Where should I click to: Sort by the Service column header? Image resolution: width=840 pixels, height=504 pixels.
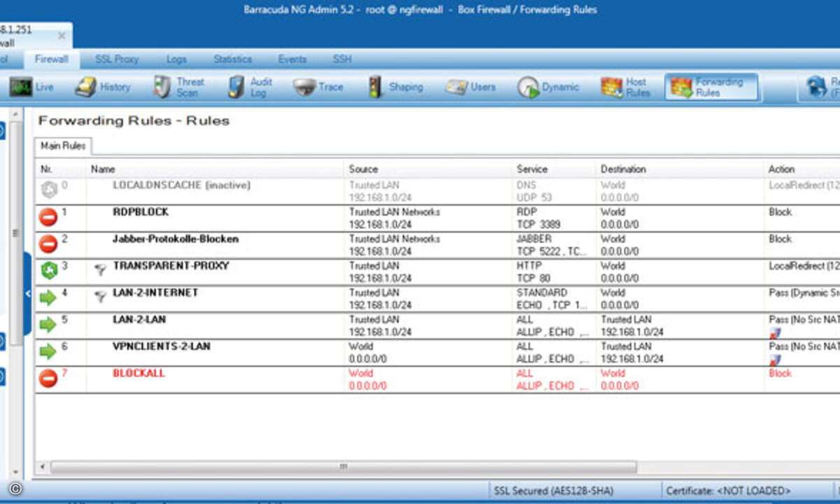553,169
